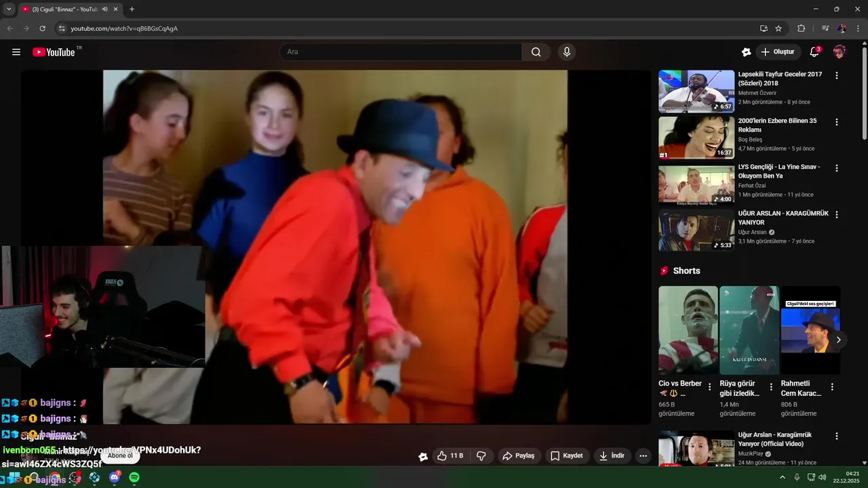Open options for Lapsekili Tayfur Geceler video
Viewport: 868px width, 488px height.
coord(836,75)
